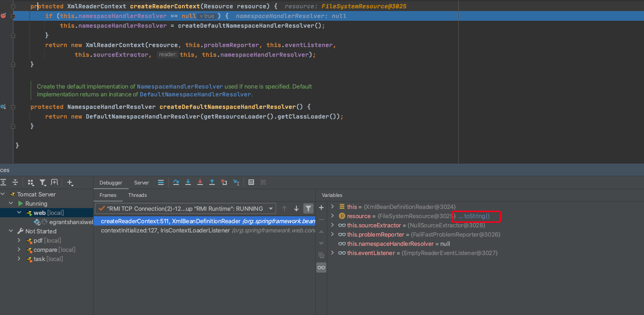
Task: Switch to the Threads tab
Action: pos(137,195)
